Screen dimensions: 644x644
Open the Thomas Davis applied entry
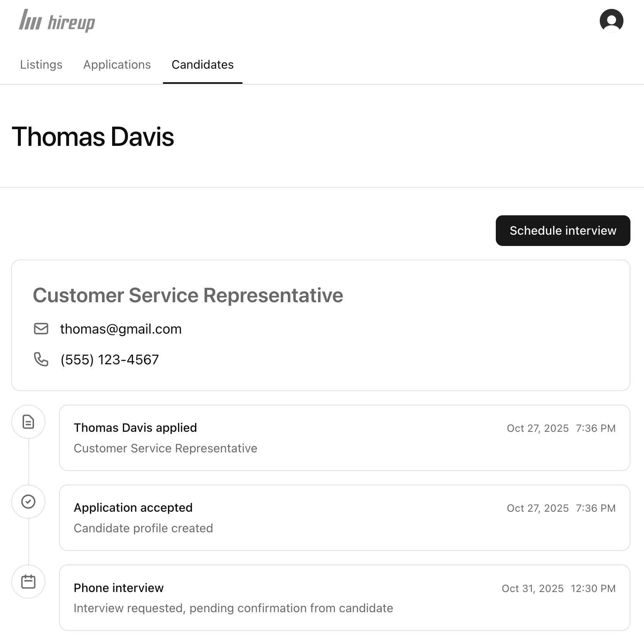click(x=344, y=438)
